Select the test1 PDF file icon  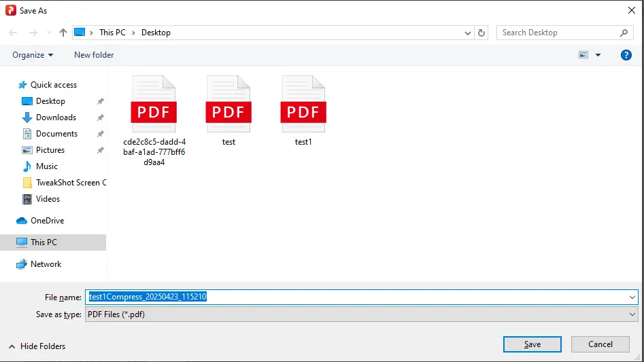(x=303, y=104)
